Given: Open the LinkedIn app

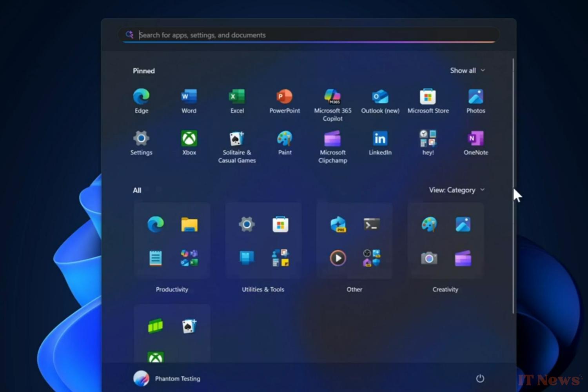Looking at the screenshot, I should point(380,143).
